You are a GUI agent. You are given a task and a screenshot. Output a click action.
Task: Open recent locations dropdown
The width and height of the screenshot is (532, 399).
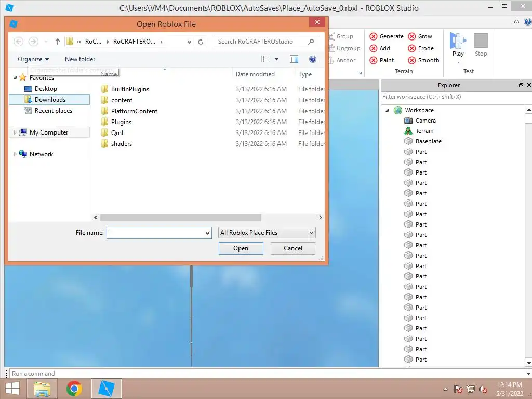click(x=46, y=42)
